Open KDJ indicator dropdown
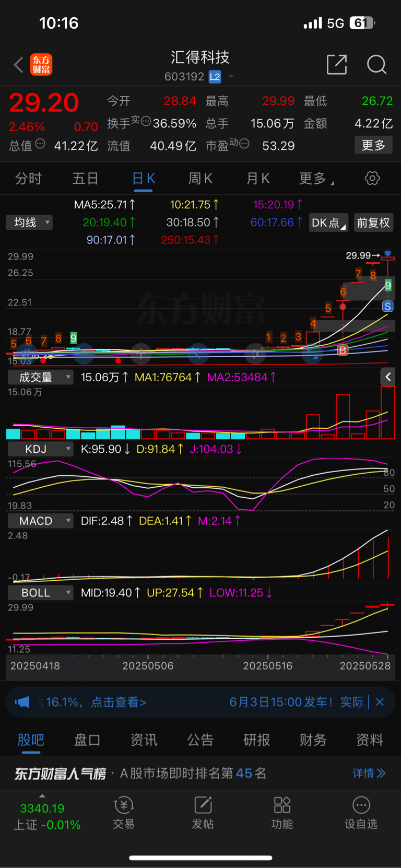Image resolution: width=401 pixels, height=868 pixels. tap(40, 449)
